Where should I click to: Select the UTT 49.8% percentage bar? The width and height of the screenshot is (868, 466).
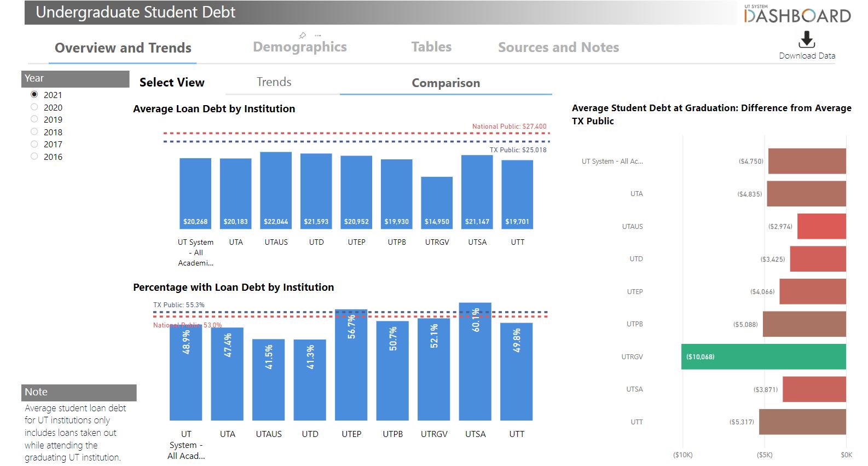click(517, 372)
